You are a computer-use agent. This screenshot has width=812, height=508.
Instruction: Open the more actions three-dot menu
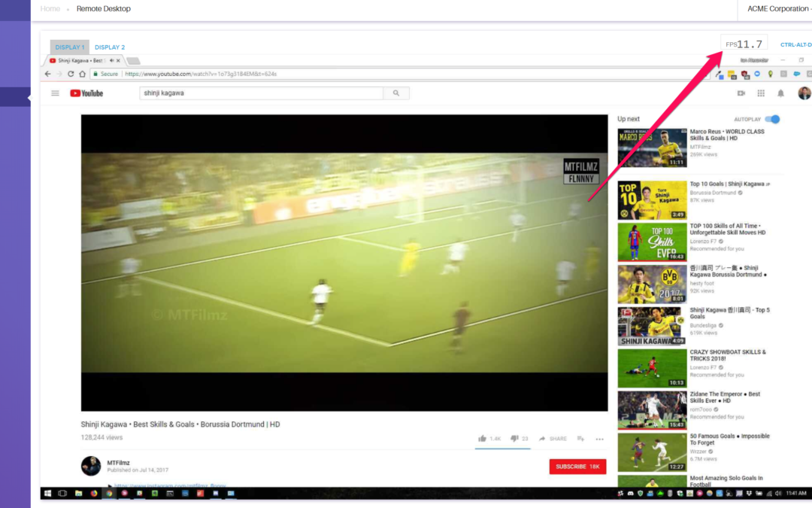600,439
